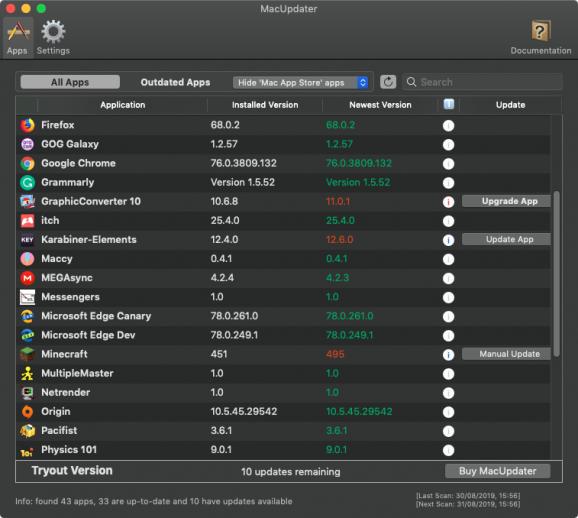Screen dimensions: 578x518
Task: Sort by the Update column header
Action: tap(511, 105)
